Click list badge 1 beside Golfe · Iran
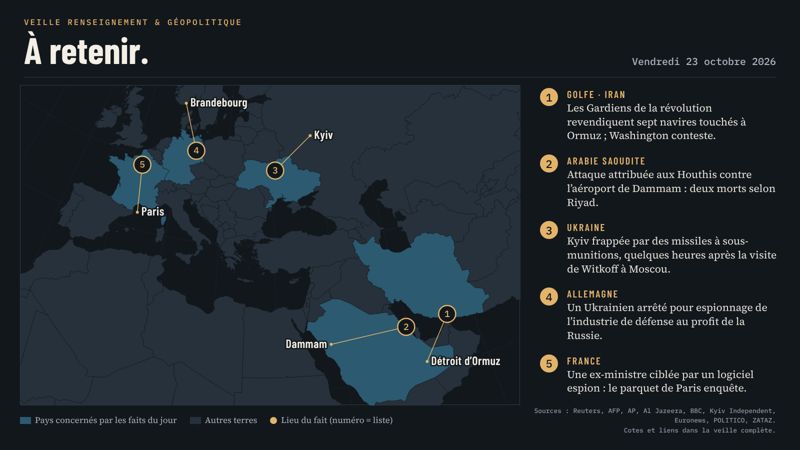Screen dimensions: 800x450 click(x=549, y=97)
